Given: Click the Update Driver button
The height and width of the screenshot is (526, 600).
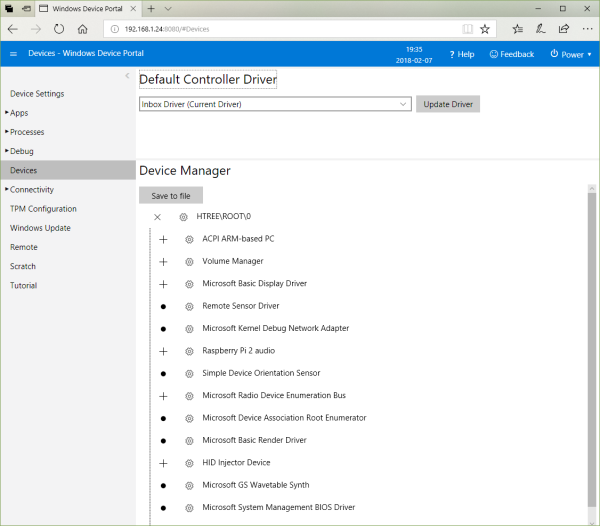Looking at the screenshot, I should (x=448, y=104).
